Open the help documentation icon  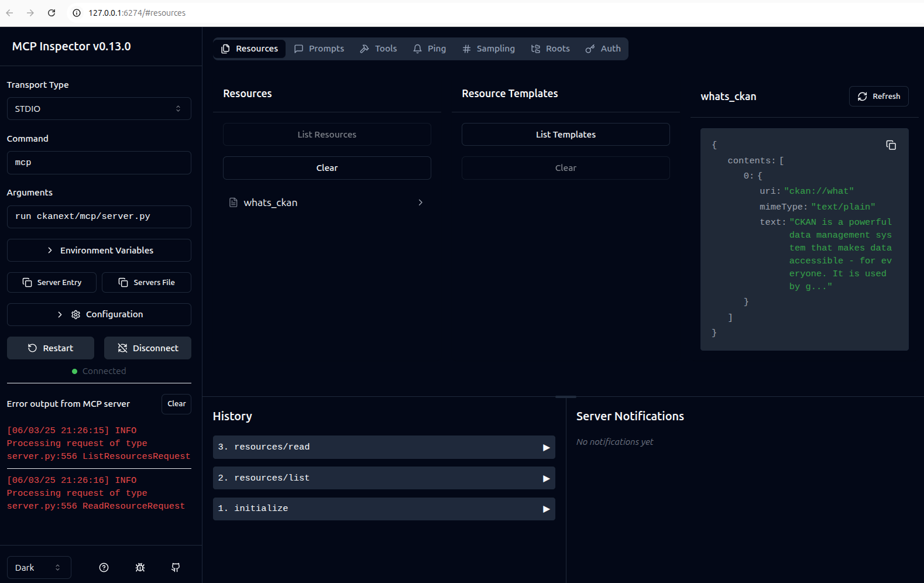104,568
